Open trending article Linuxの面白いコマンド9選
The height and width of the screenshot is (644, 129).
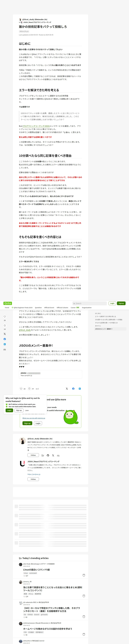[x=36, y=570]
